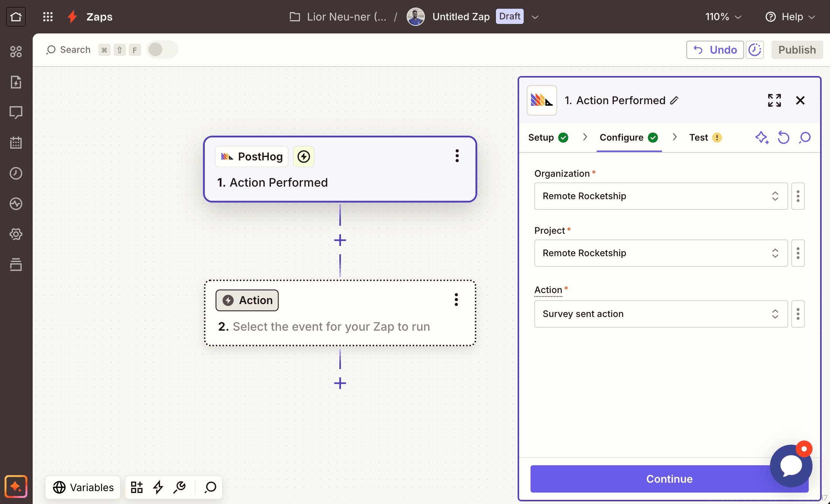Open the Zap file sidebar icon
Screen dimensions: 830x504
click(x=16, y=82)
